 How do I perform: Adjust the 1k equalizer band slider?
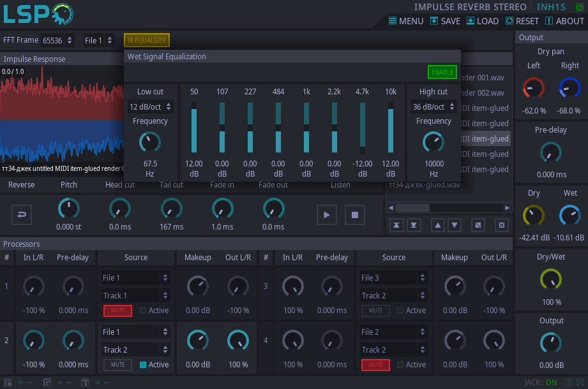pos(306,128)
